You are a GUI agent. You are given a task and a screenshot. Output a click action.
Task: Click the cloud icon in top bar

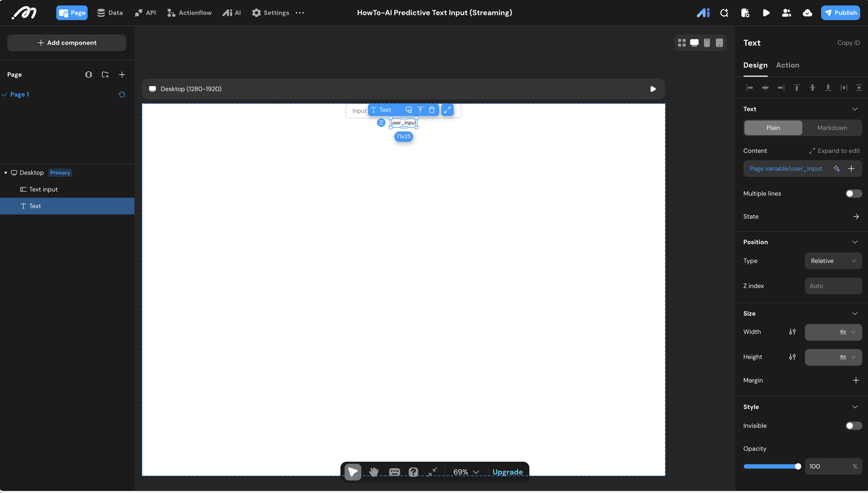[807, 13]
